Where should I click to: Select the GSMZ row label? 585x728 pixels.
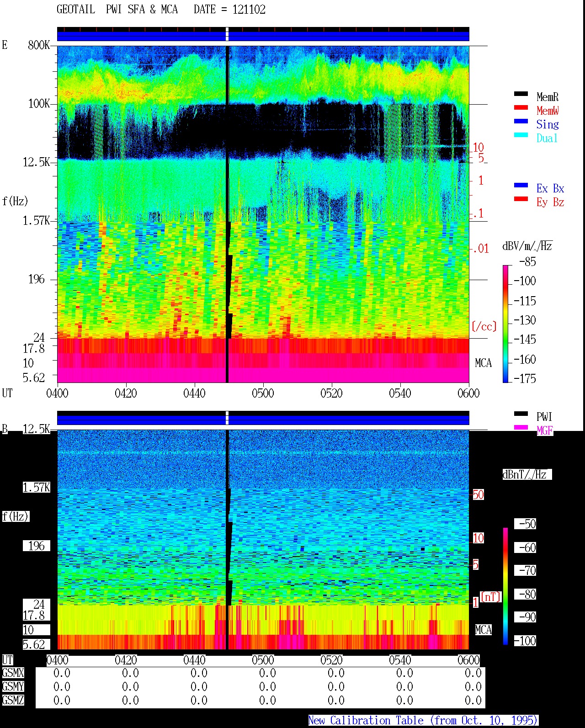pyautogui.click(x=13, y=700)
